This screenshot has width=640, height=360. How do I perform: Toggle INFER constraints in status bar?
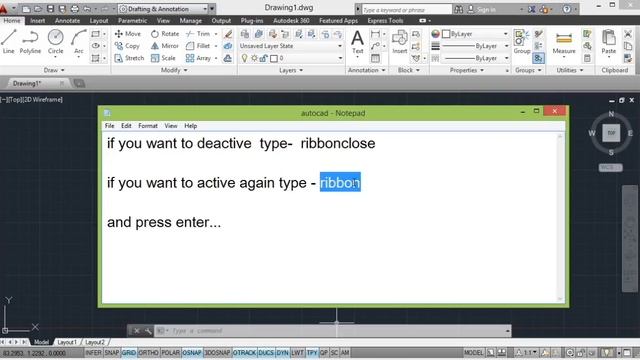[x=93, y=353]
